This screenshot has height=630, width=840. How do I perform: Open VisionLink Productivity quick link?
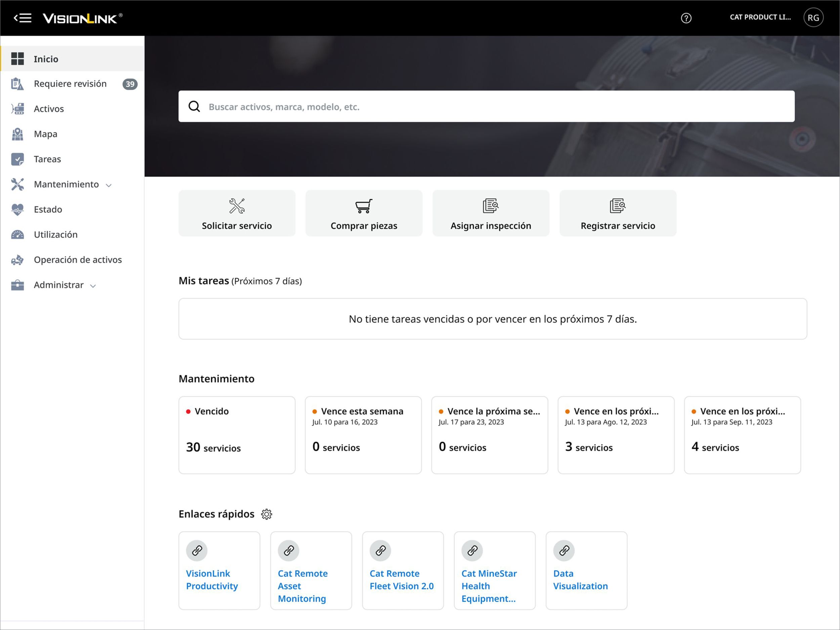212,579
